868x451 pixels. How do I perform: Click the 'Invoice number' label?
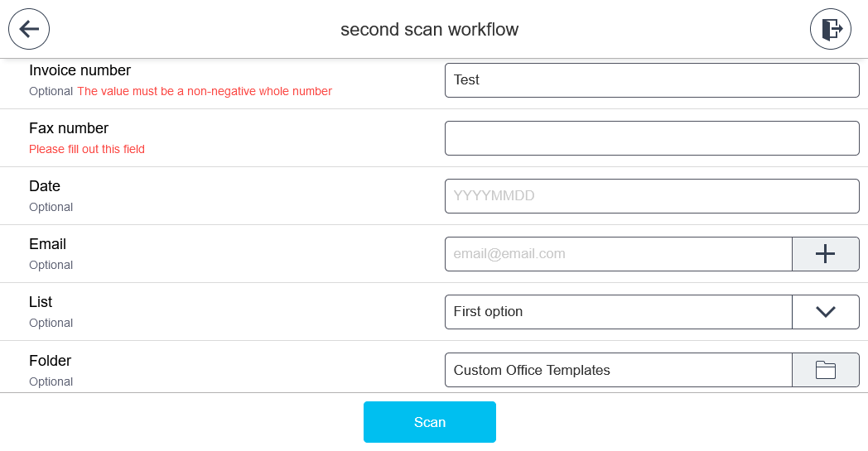(80, 70)
